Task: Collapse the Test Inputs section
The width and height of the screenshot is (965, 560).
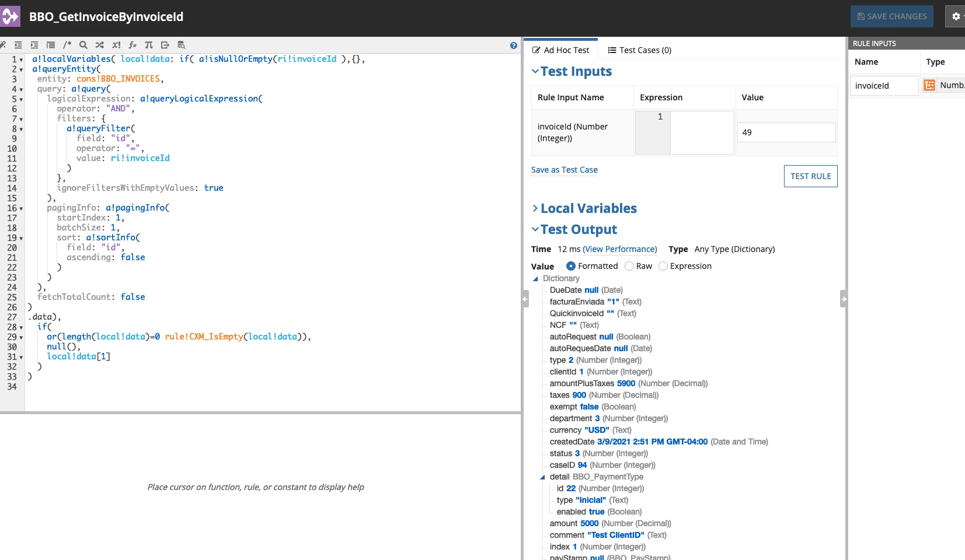Action: click(x=535, y=71)
